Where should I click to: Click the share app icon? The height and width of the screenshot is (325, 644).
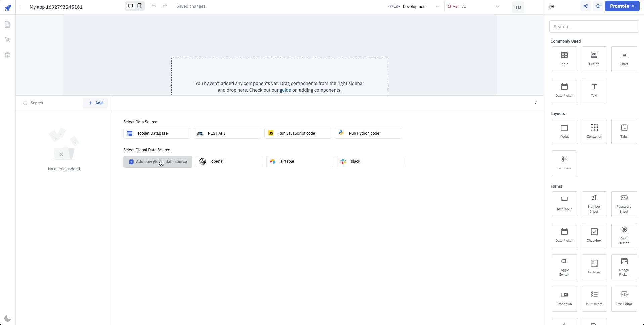pos(586,6)
